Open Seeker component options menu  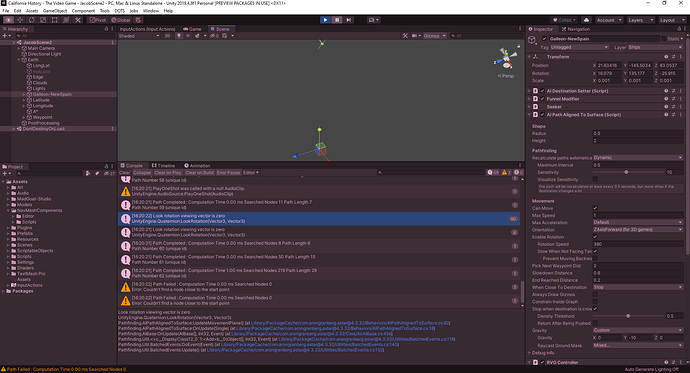(681, 106)
